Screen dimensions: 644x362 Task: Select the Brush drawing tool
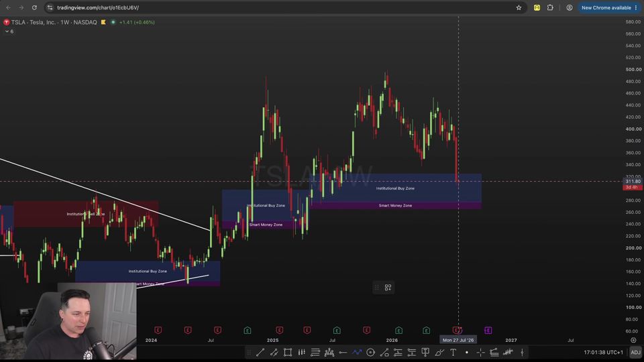coord(439,352)
